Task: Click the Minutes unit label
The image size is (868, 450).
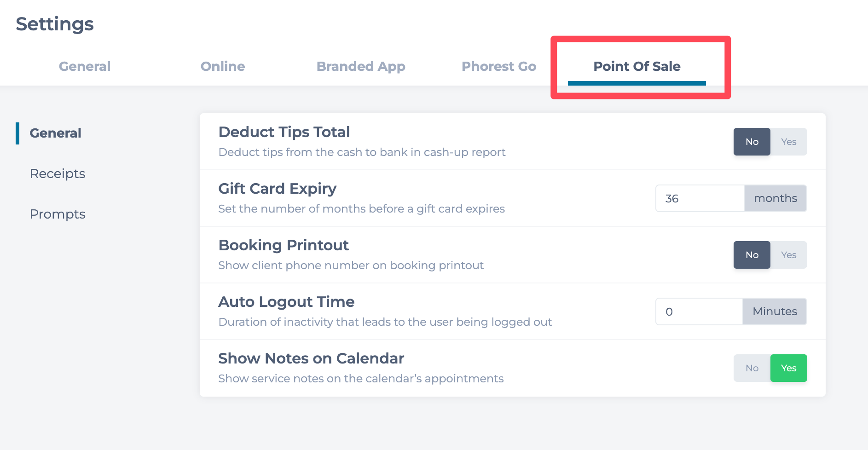Action: (775, 312)
